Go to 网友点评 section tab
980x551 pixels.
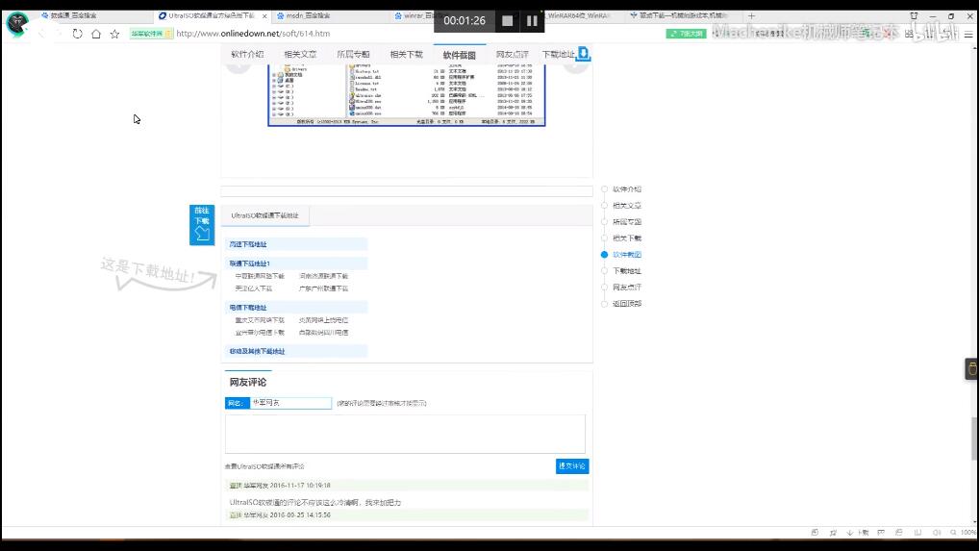tap(513, 55)
